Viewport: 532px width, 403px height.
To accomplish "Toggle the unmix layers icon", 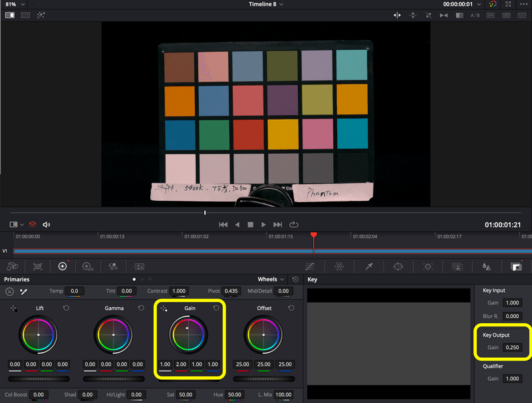I will (x=33, y=224).
